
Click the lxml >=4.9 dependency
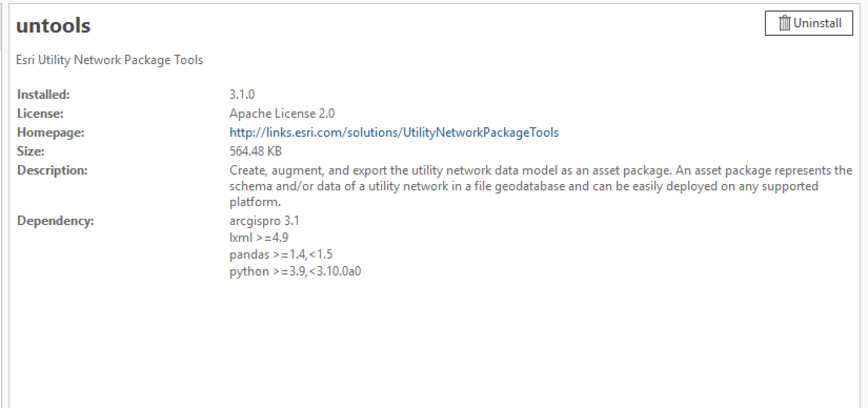(x=258, y=237)
